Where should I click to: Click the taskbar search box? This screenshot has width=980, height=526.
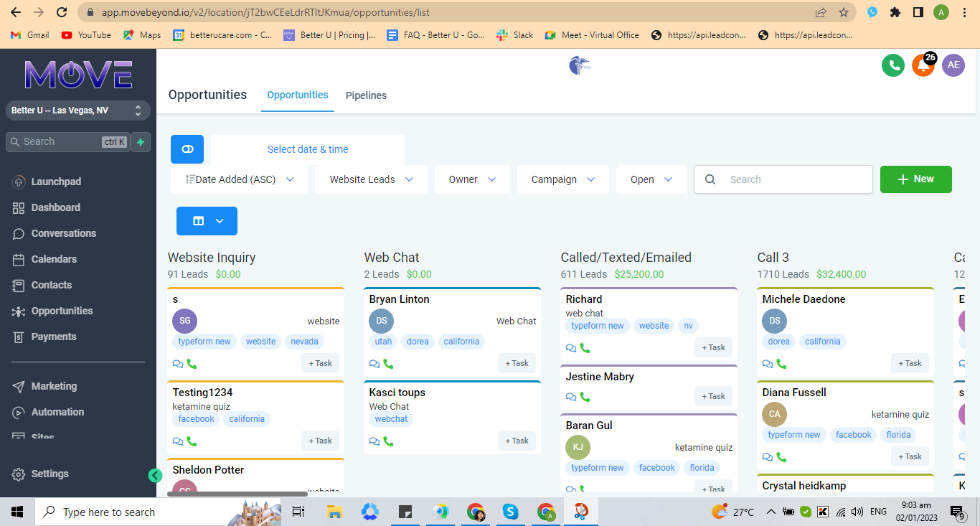[158, 512]
